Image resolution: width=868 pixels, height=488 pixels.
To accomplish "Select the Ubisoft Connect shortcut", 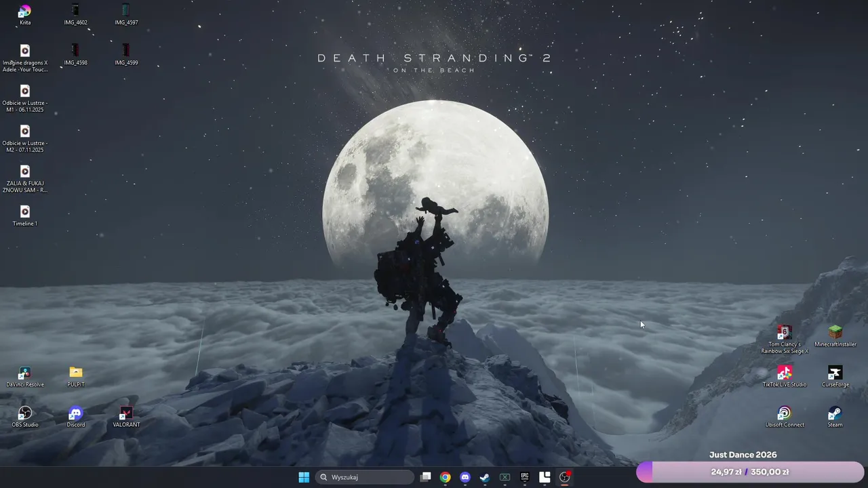I will (785, 417).
